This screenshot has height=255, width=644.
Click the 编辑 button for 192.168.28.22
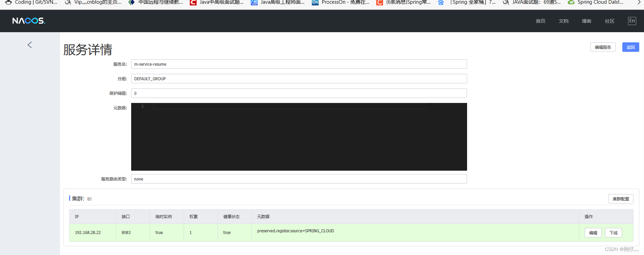pos(593,233)
